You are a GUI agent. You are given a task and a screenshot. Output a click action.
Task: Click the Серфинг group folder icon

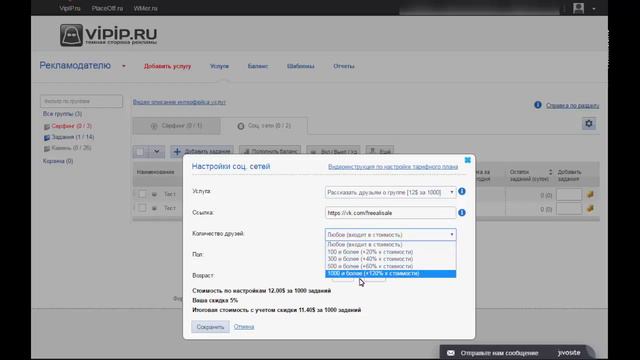click(47, 127)
